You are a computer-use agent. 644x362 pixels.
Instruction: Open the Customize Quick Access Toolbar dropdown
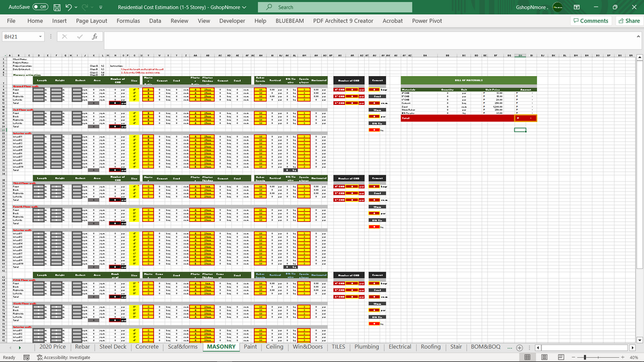pos(101,8)
